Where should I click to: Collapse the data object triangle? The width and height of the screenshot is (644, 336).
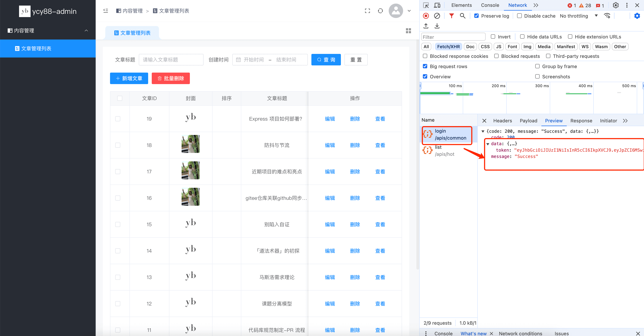(x=488, y=144)
